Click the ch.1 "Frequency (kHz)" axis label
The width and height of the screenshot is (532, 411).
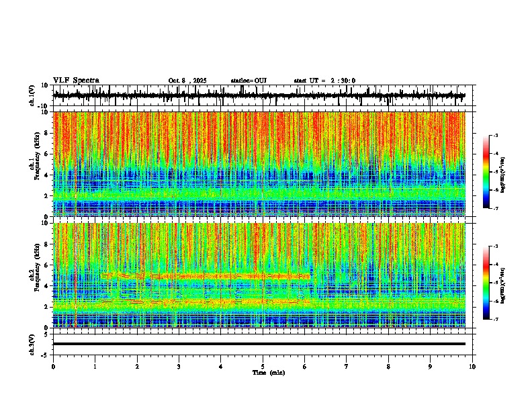(x=37, y=156)
